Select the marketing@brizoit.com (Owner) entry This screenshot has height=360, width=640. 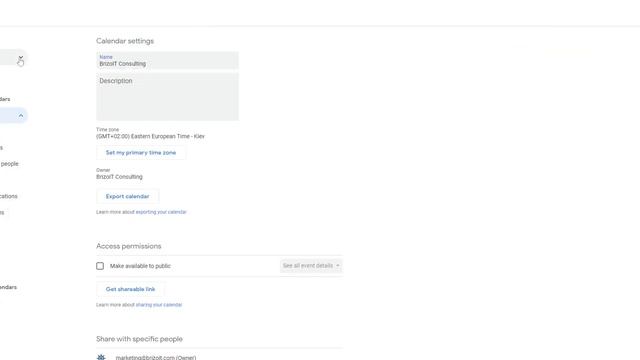tap(156, 358)
